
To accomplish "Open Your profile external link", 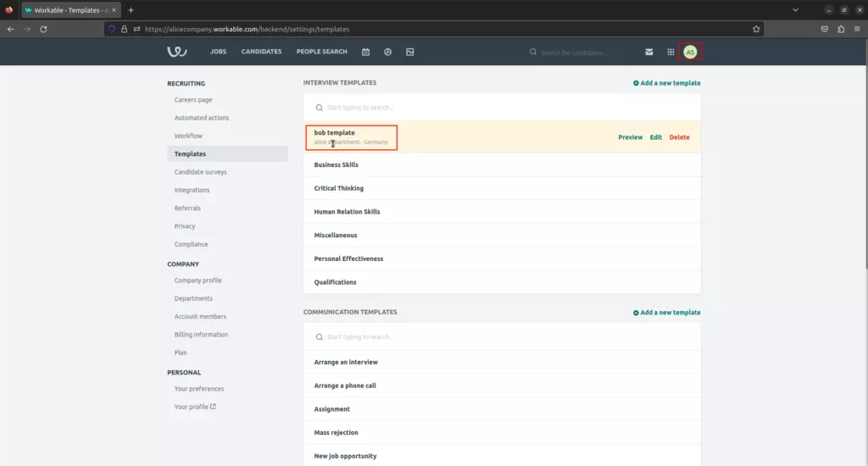I will click(x=195, y=407).
